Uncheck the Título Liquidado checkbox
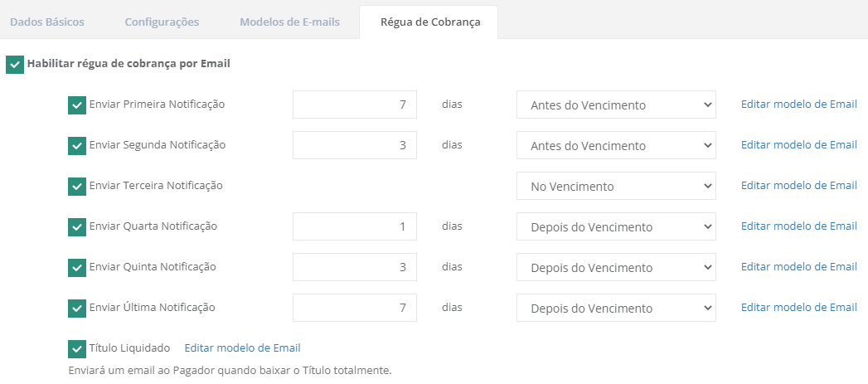Viewport: 868px width, 384px height. coord(77,349)
